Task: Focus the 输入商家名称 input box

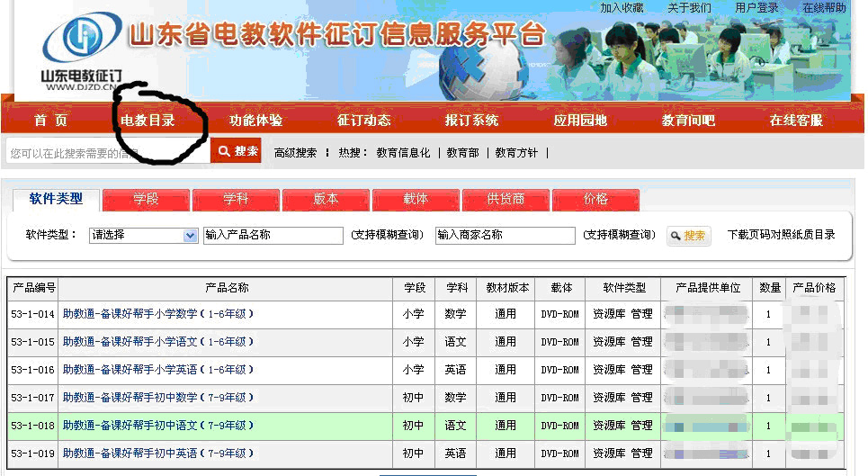Action: click(x=505, y=236)
